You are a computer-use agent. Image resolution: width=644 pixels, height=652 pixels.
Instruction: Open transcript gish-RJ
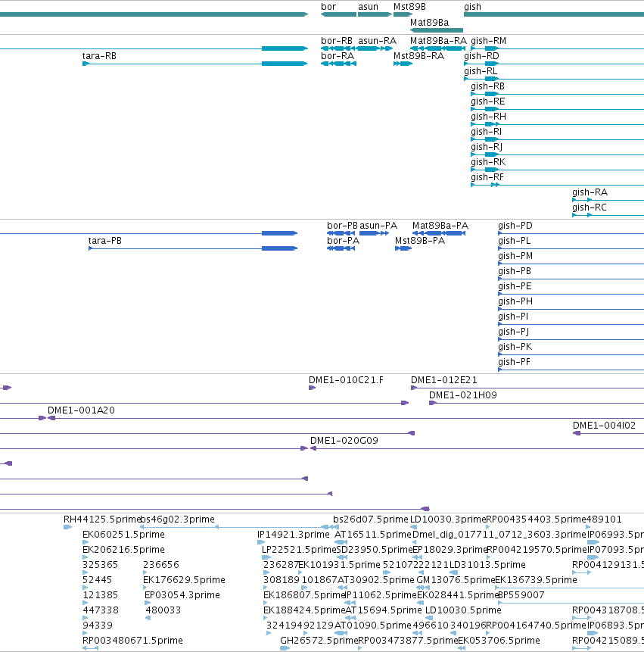(557, 154)
